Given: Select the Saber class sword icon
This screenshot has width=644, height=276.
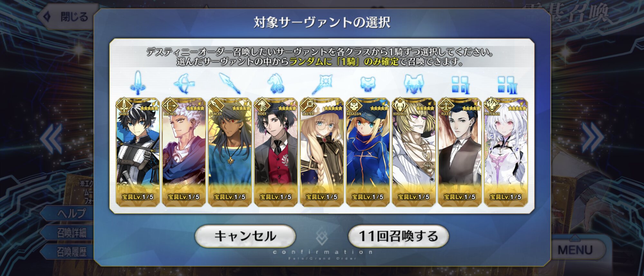Looking at the screenshot, I should (138, 83).
